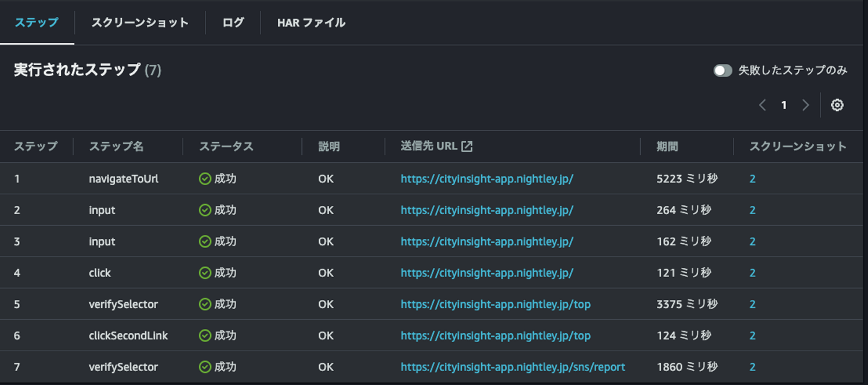Screen dimensions: 868x385
Task: Open the navigateToUrl step's destination URL
Action: 486,179
